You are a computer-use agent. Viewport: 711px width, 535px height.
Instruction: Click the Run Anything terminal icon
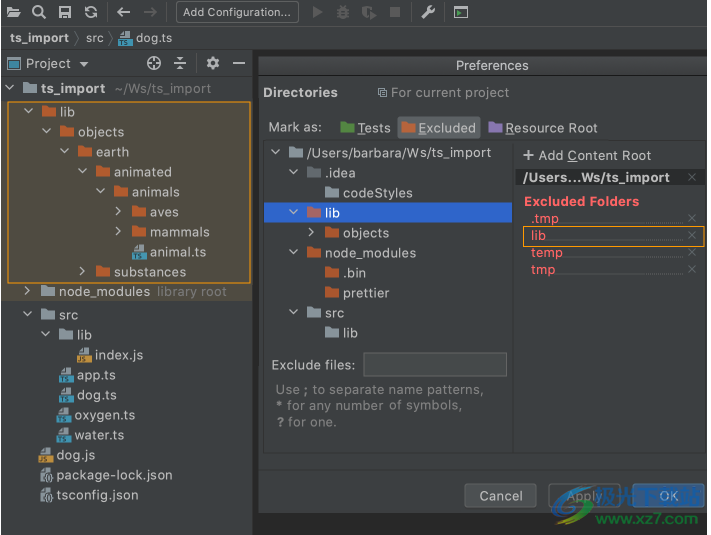click(x=461, y=12)
